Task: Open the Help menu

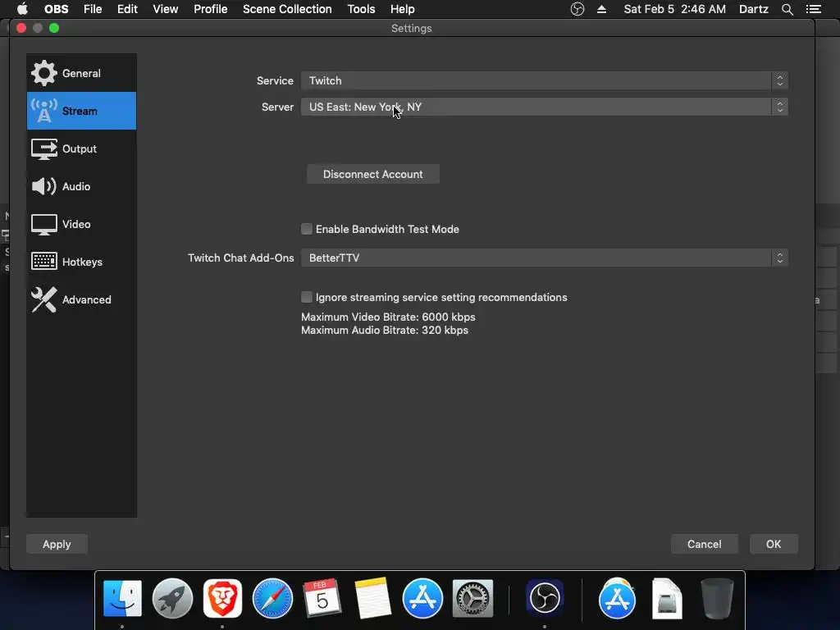Action: click(x=402, y=9)
